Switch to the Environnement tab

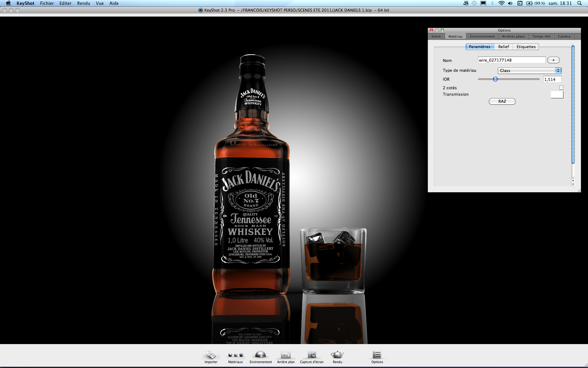point(482,36)
